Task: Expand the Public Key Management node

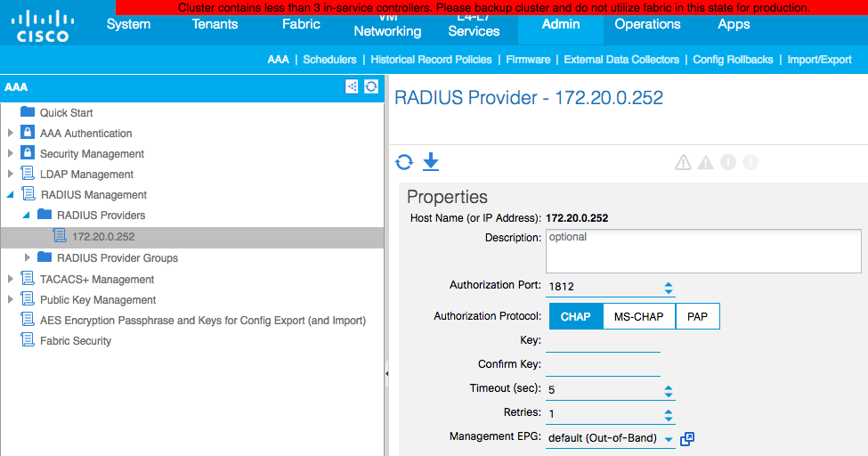Action: tap(11, 299)
